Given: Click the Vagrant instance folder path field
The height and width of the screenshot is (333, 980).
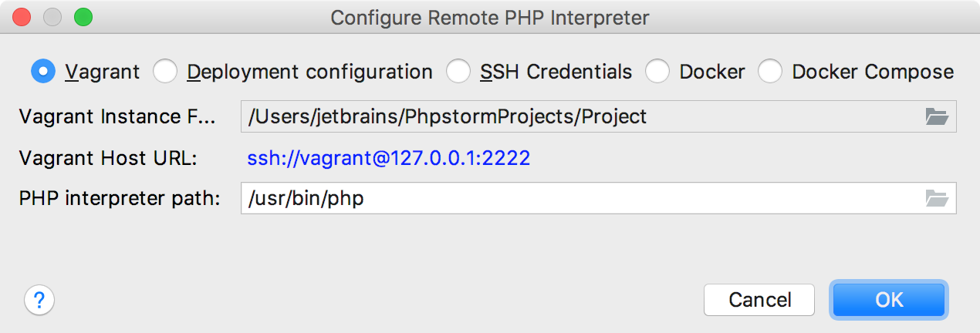Looking at the screenshot, I should pos(579,116).
